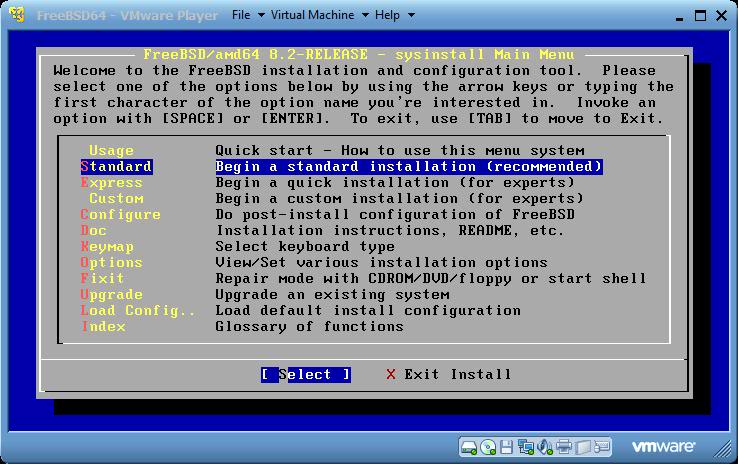Viewport: 738px width, 464px height.
Task: Click the Help menu dropdown arrow
Action: (x=411, y=16)
